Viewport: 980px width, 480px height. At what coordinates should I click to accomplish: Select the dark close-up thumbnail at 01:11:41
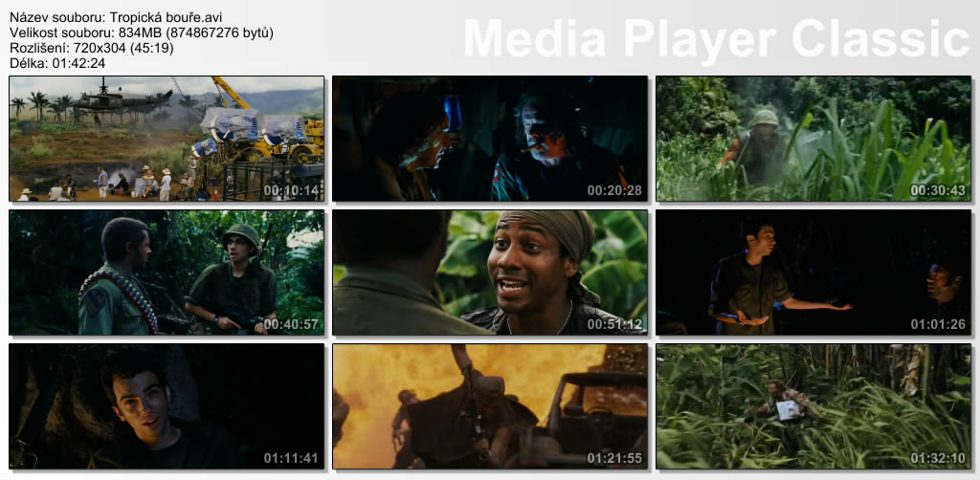(167, 406)
